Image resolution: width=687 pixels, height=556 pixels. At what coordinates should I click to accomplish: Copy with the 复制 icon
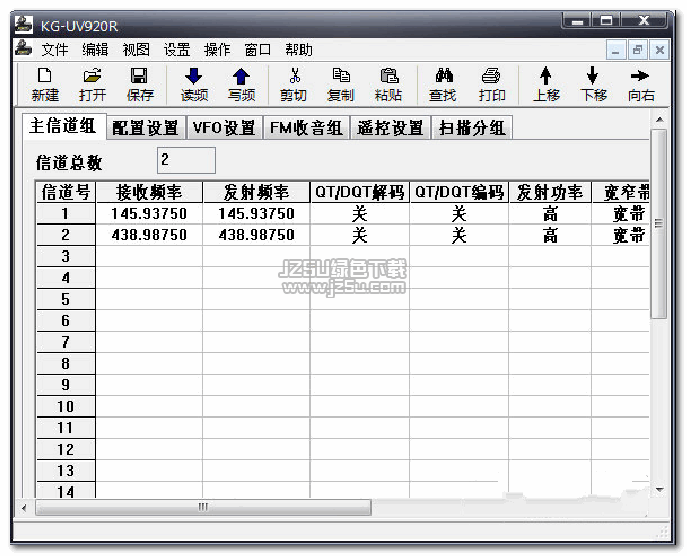coord(340,85)
